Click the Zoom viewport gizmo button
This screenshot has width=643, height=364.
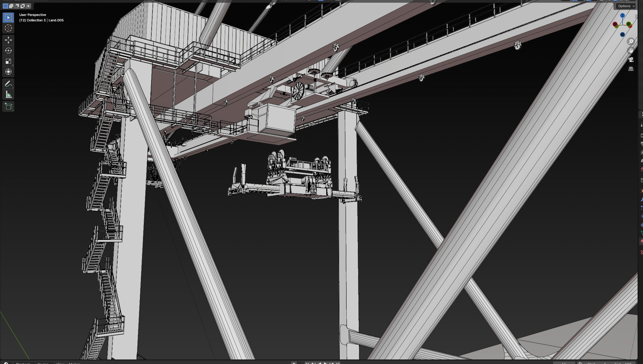pos(631,41)
